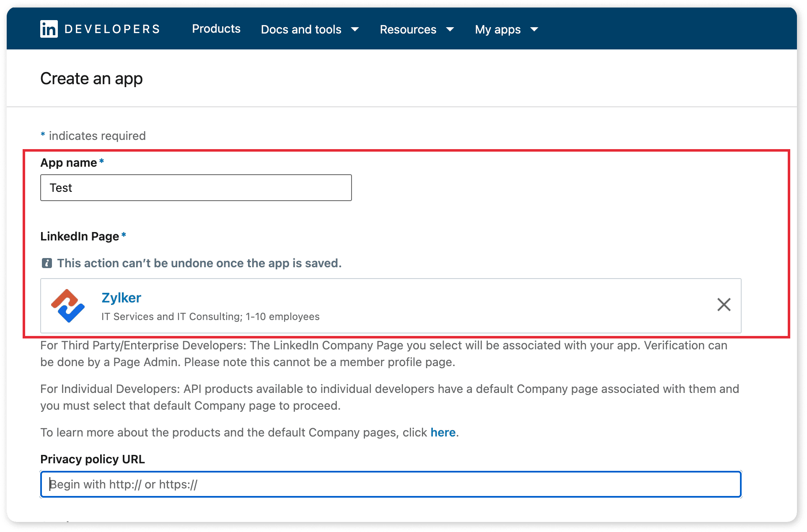
Task: Open the Products menu item
Action: [216, 29]
